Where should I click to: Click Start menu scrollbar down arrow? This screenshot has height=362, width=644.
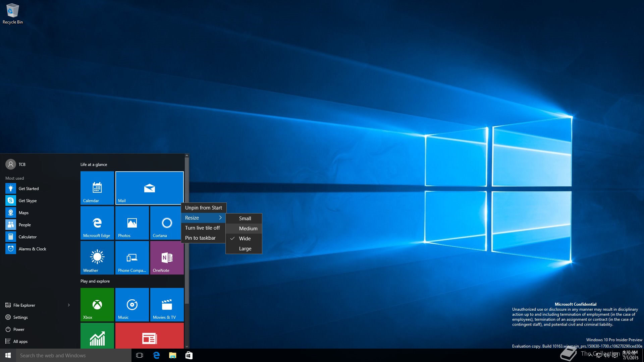(x=187, y=347)
